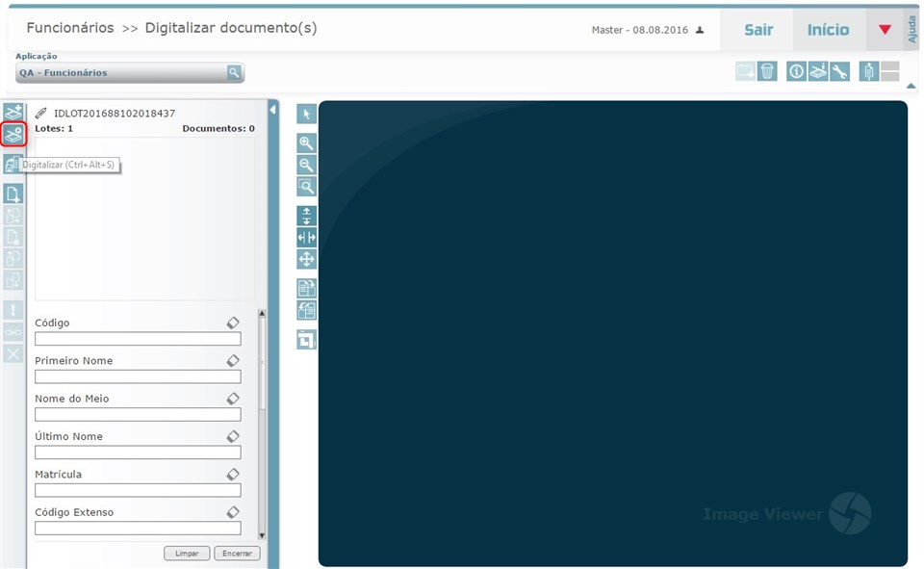This screenshot has width=924, height=569.
Task: Activate the pointer selection tool
Action: (x=305, y=114)
